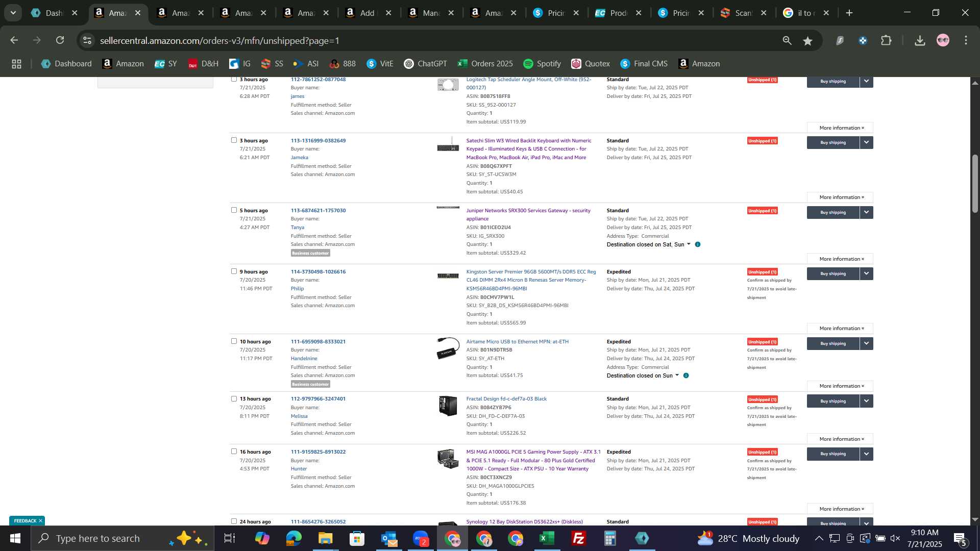The image size is (980, 551).
Task: Select the checkbox for order 113-6874621-1757030
Action: pyautogui.click(x=234, y=210)
